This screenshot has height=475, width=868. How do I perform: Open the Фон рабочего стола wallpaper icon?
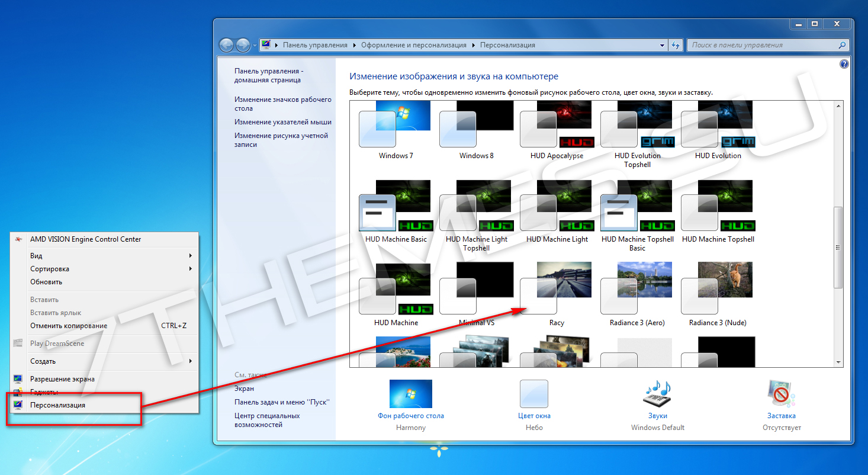pyautogui.click(x=411, y=394)
